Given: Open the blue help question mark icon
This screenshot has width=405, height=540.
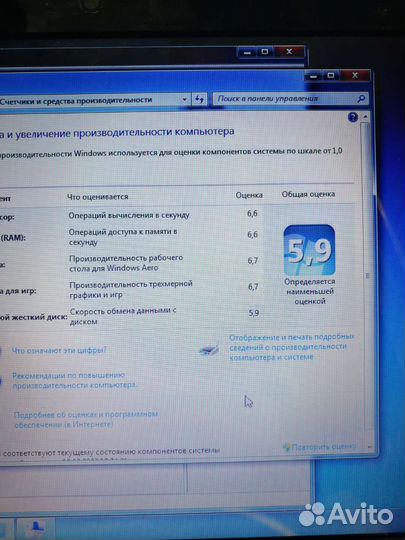Looking at the screenshot, I should pyautogui.click(x=353, y=117).
